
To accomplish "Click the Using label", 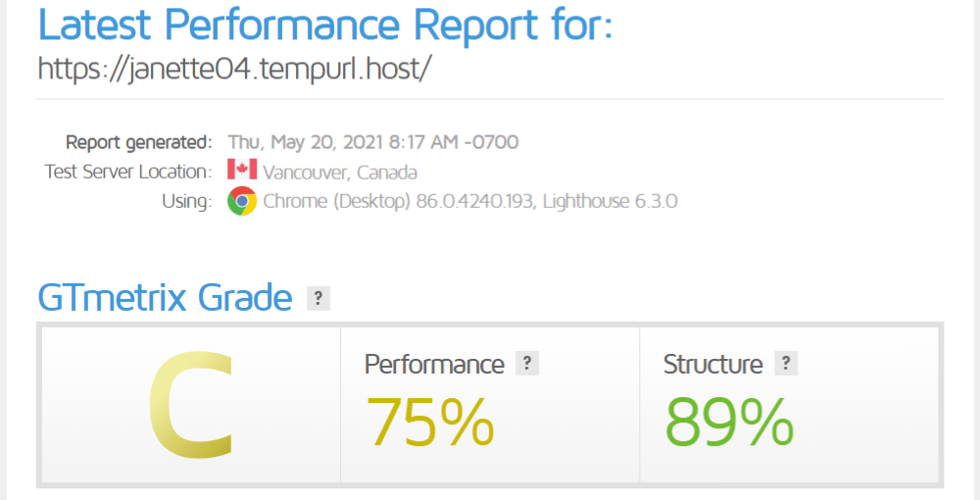I will (187, 202).
